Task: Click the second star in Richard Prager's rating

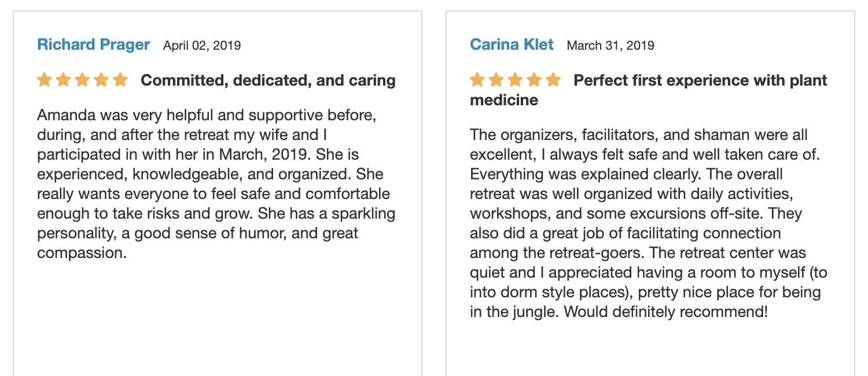Action: (63, 80)
